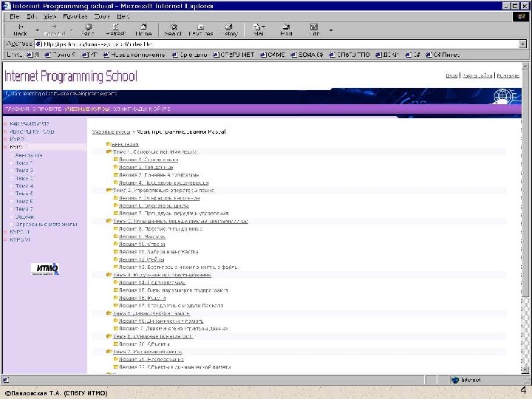Click the Back toolbar button
The width and height of the screenshot is (532, 399).
(20, 30)
